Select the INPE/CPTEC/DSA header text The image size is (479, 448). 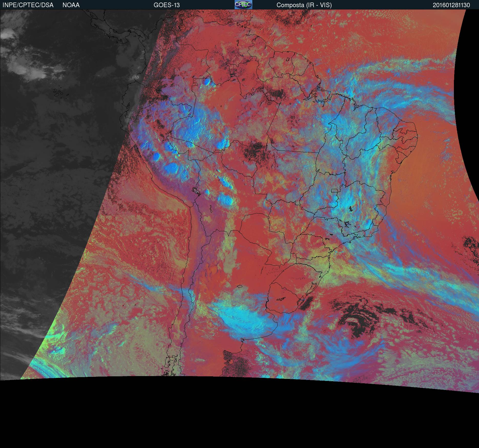pos(28,5)
